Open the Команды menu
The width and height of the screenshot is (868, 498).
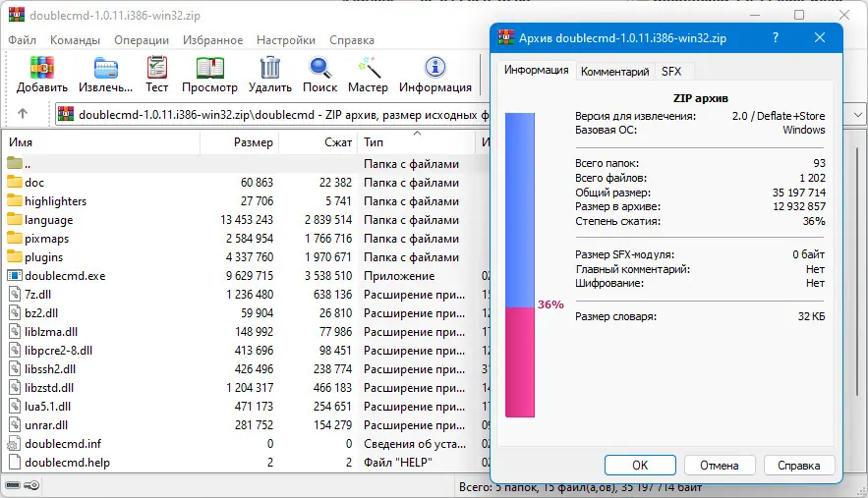click(x=75, y=40)
